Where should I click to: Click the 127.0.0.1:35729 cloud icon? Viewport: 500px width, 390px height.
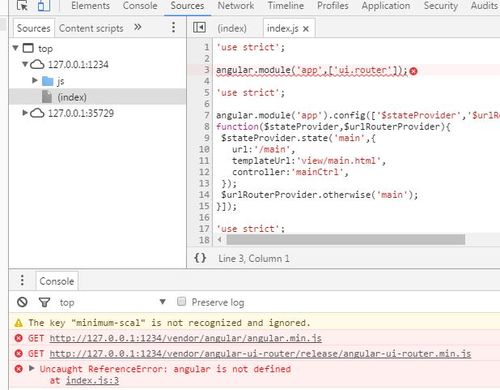(37, 113)
